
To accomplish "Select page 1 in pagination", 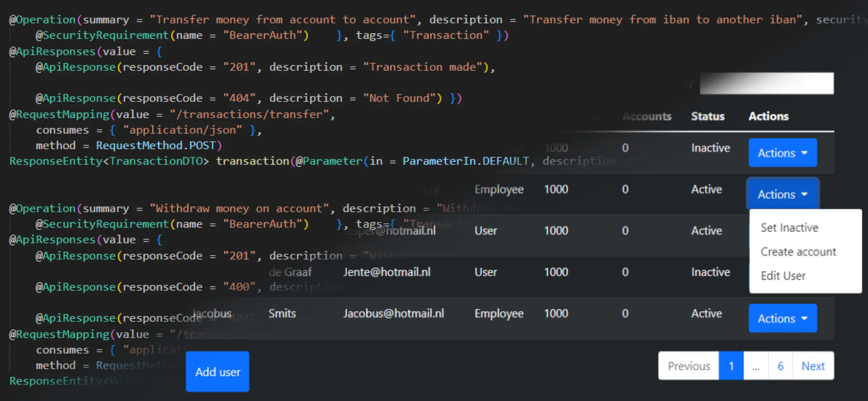I will click(x=732, y=366).
